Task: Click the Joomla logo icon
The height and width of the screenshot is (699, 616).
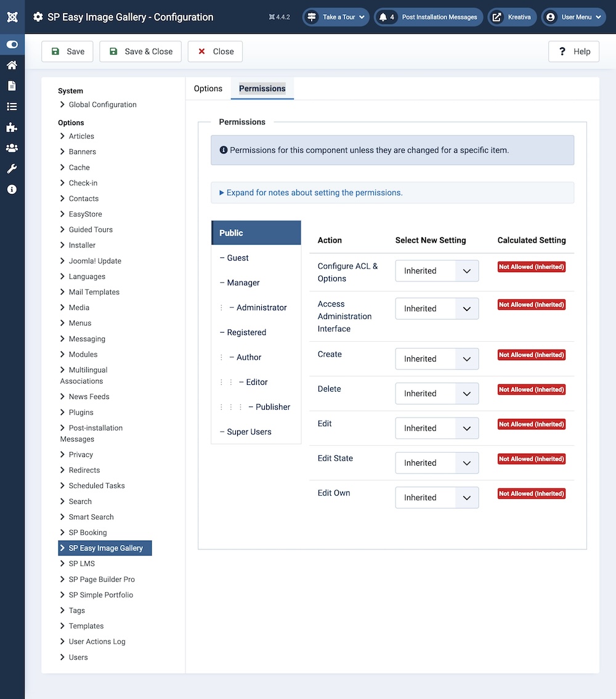Action: tap(12, 17)
